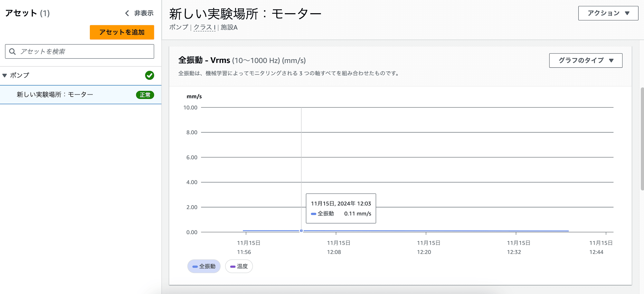Focus the アセットを検索 search field
The height and width of the screenshot is (294, 644).
click(x=80, y=52)
